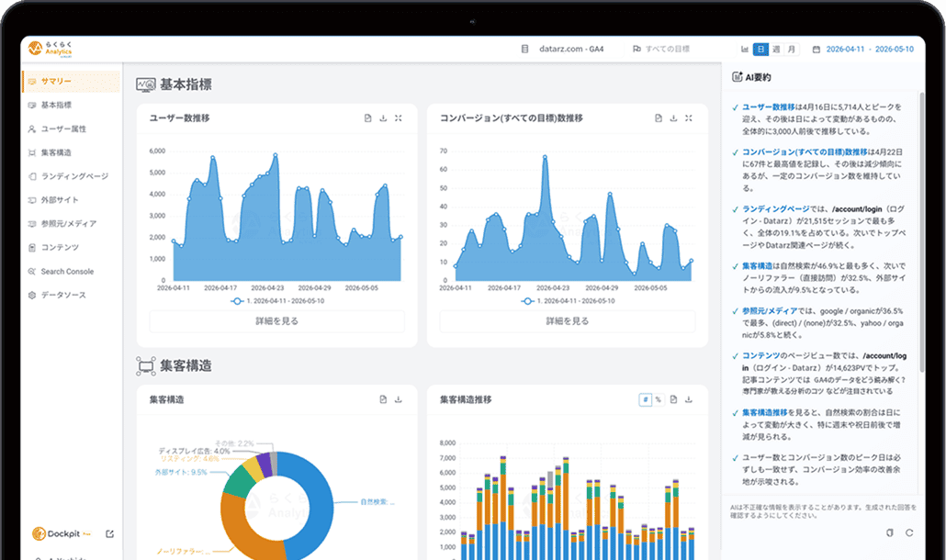Open 集客構造推移 link in AI summary
This screenshot has width=946, height=560.
point(765,412)
